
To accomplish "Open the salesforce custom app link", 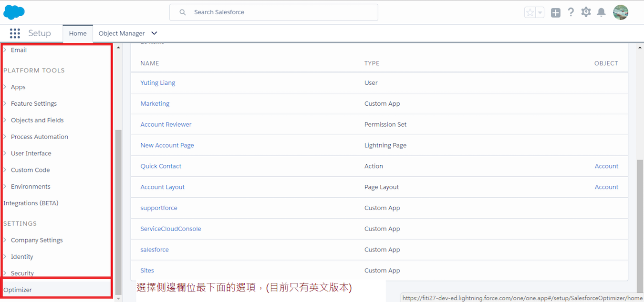I will [x=155, y=250].
